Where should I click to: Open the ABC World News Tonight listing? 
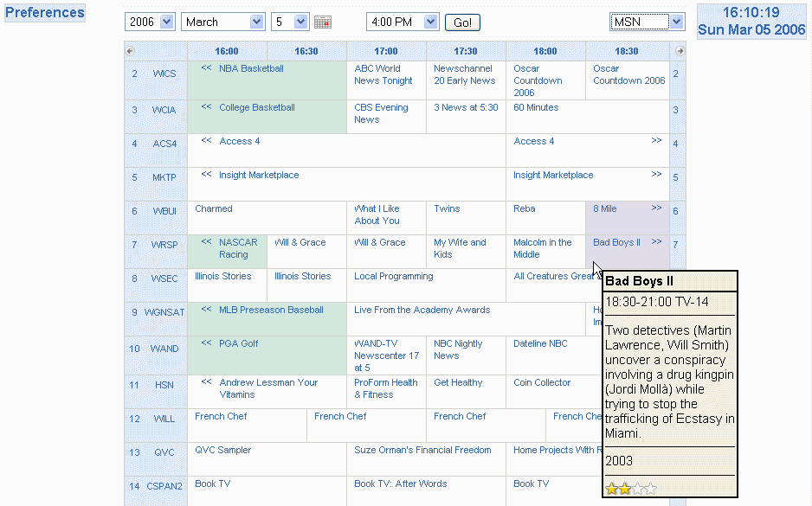pyautogui.click(x=383, y=74)
